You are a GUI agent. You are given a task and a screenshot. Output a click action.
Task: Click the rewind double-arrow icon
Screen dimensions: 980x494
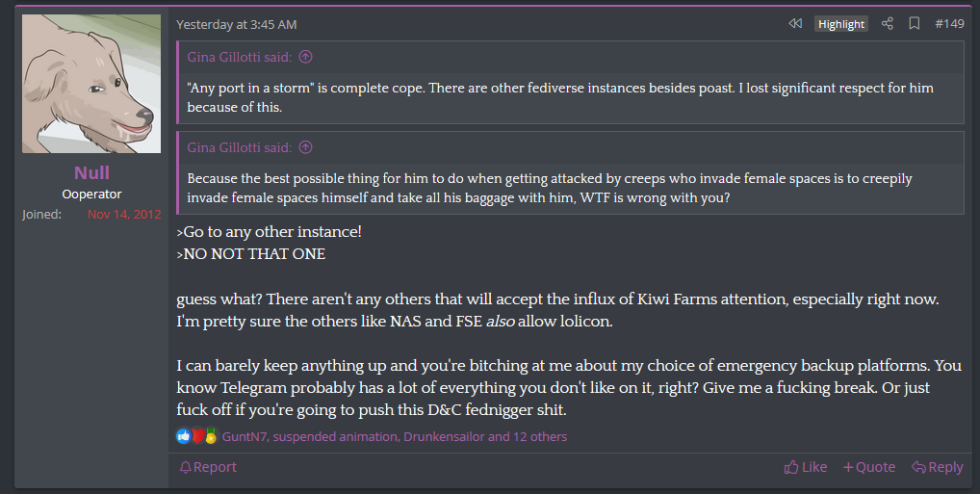[x=795, y=24]
